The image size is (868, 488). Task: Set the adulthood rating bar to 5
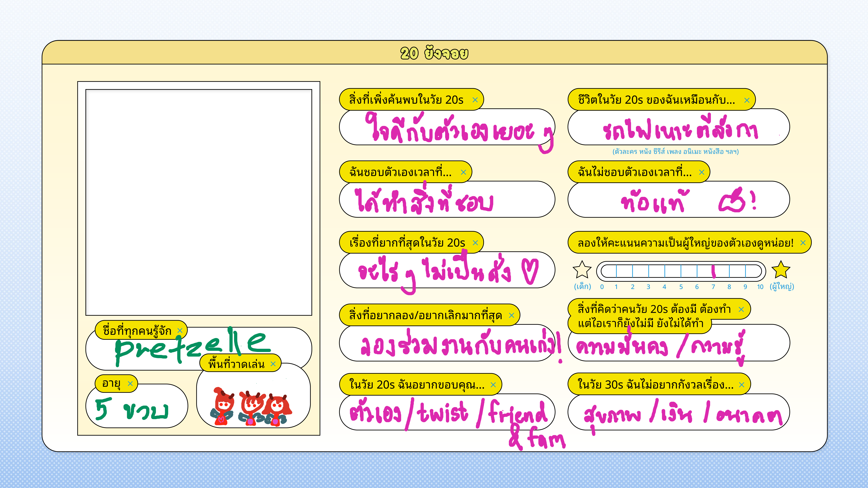[681, 271]
